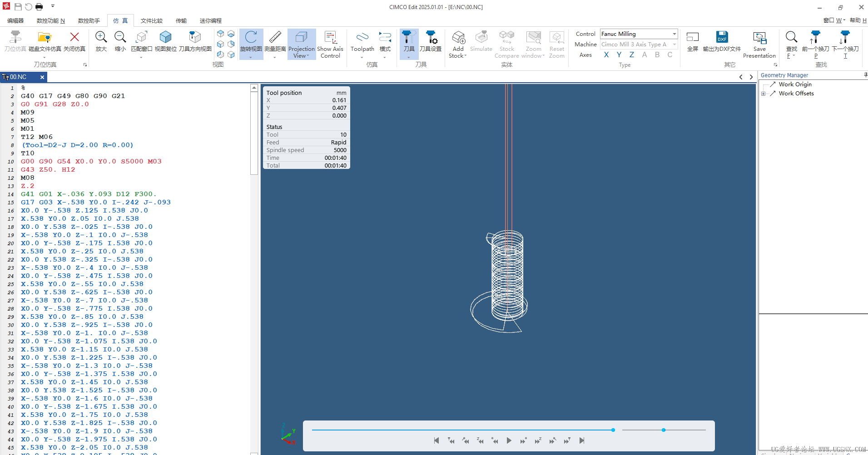Image resolution: width=868 pixels, height=455 pixels.
Task: Click the Close Simulation red X icon
Action: point(74,38)
